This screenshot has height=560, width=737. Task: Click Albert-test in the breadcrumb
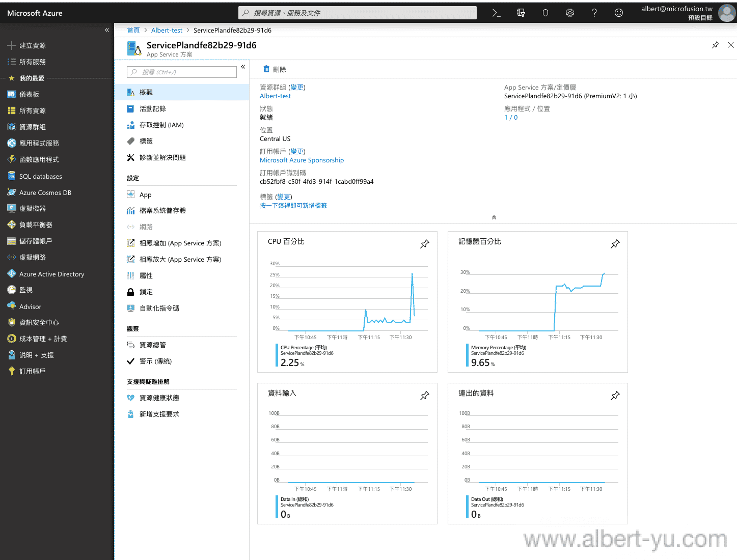(167, 30)
